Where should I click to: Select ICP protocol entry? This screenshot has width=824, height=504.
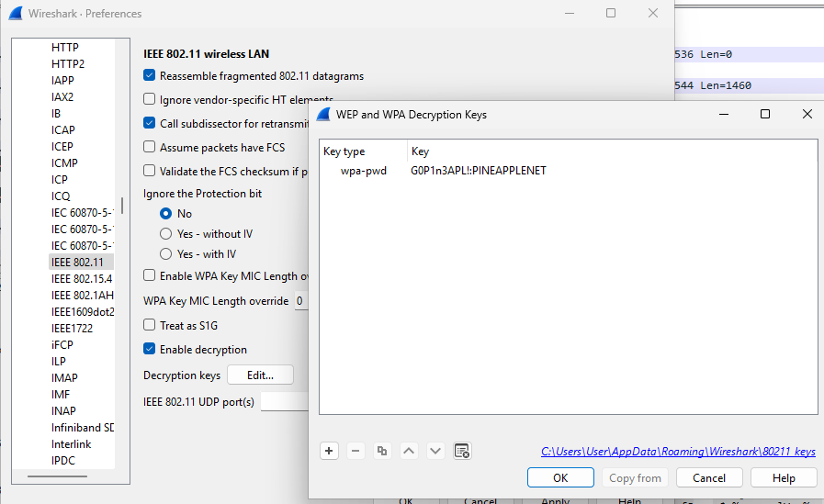(60, 180)
